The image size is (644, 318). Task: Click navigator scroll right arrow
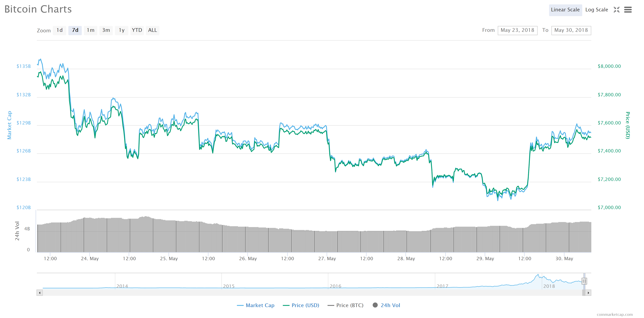(x=588, y=293)
